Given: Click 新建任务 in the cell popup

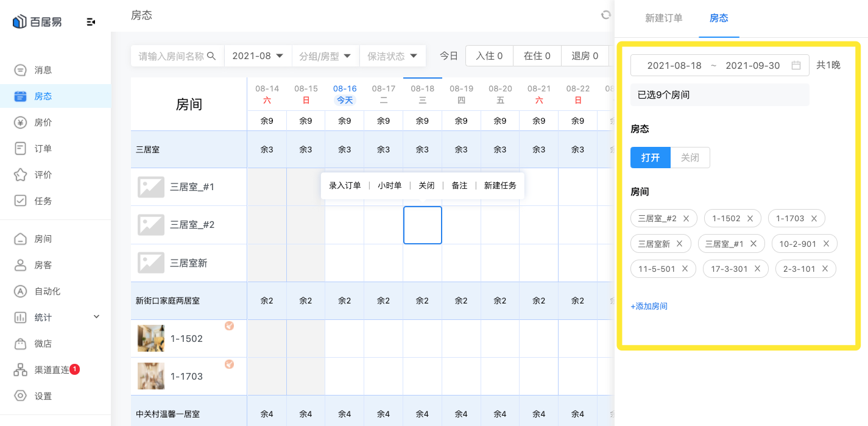Looking at the screenshot, I should pyautogui.click(x=499, y=185).
